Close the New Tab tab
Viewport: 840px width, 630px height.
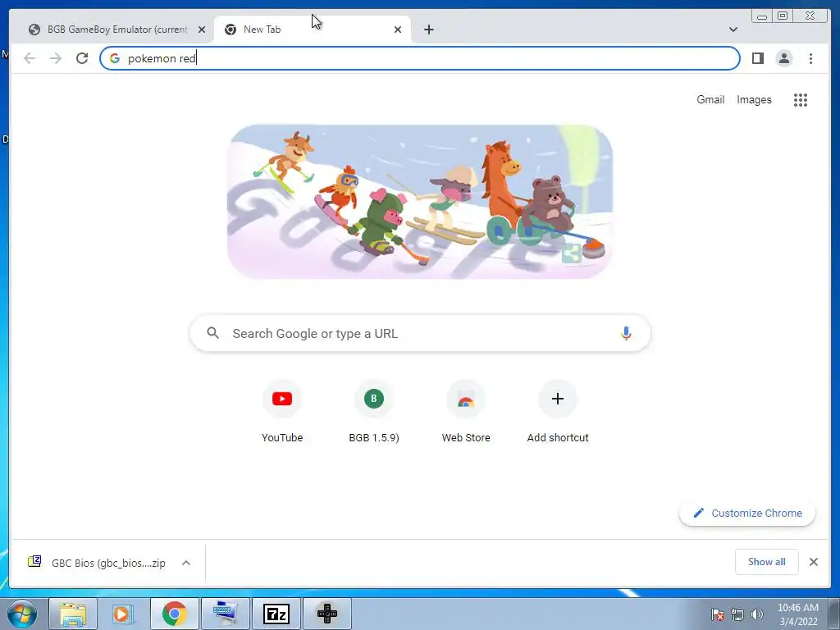[x=398, y=30]
